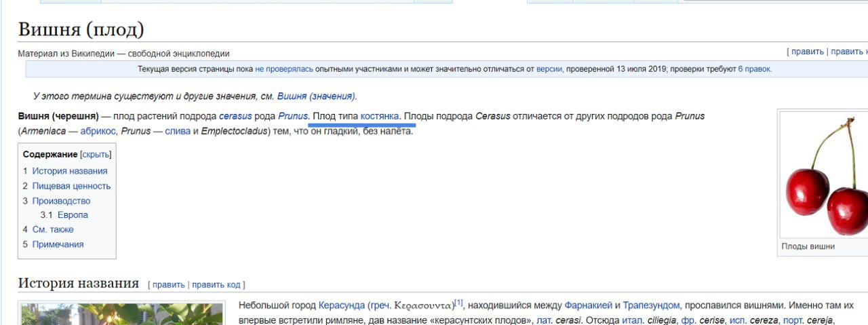Jump to 'Примечания' in contents
The width and height of the screenshot is (868, 325).
point(58,244)
